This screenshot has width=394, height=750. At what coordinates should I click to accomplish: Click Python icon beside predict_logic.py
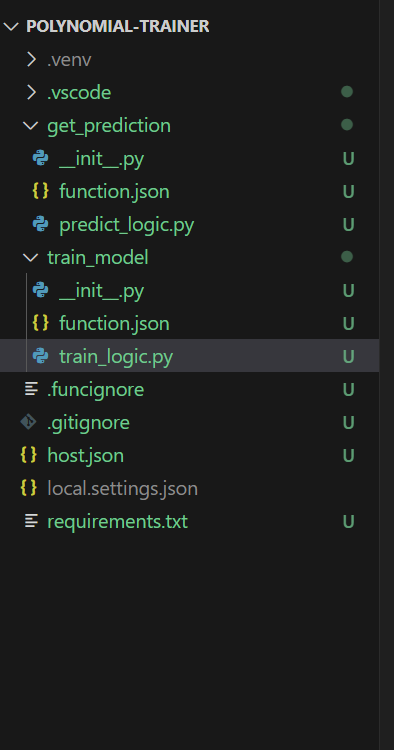tap(41, 224)
